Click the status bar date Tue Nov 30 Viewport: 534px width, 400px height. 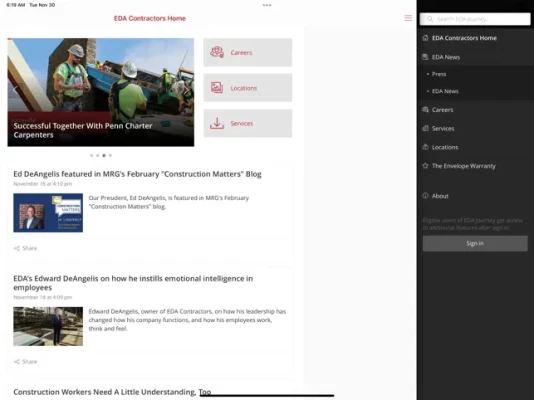(x=42, y=5)
